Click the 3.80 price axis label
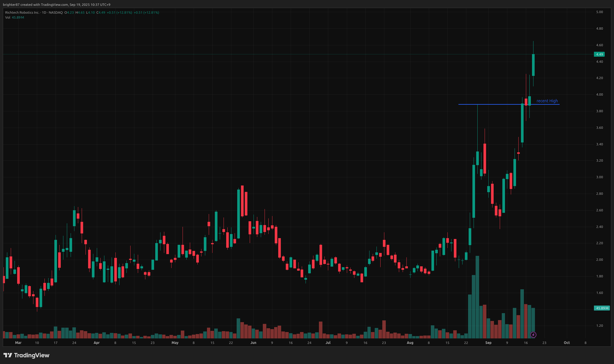 (599, 111)
